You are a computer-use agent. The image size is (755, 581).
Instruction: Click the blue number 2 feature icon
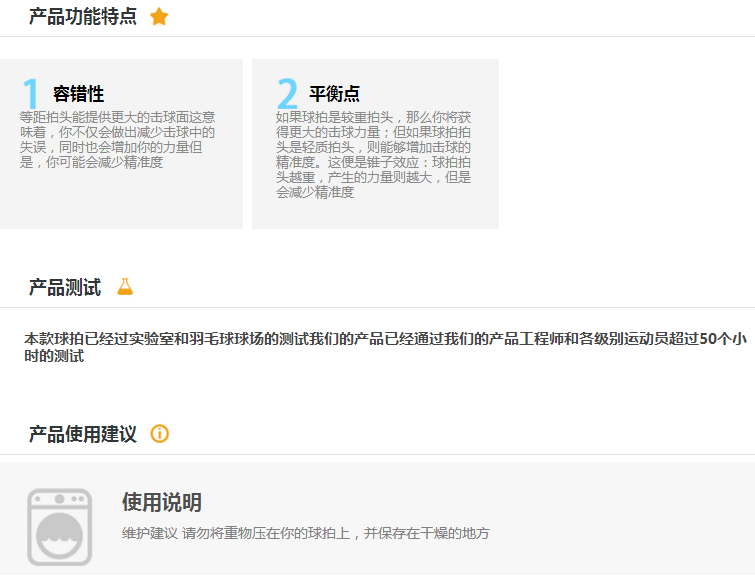(x=287, y=94)
